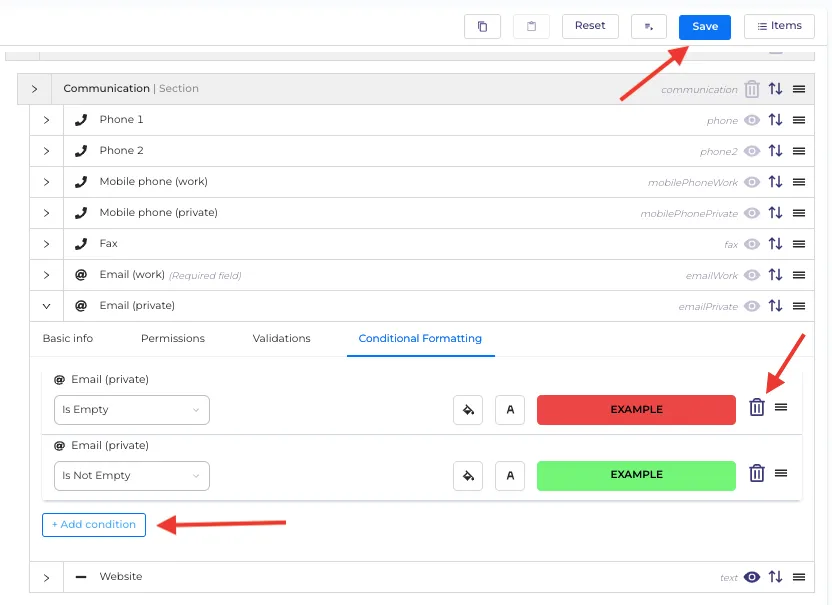
Task: Click drag handle on Mobile phone (private) row
Action: (799, 213)
